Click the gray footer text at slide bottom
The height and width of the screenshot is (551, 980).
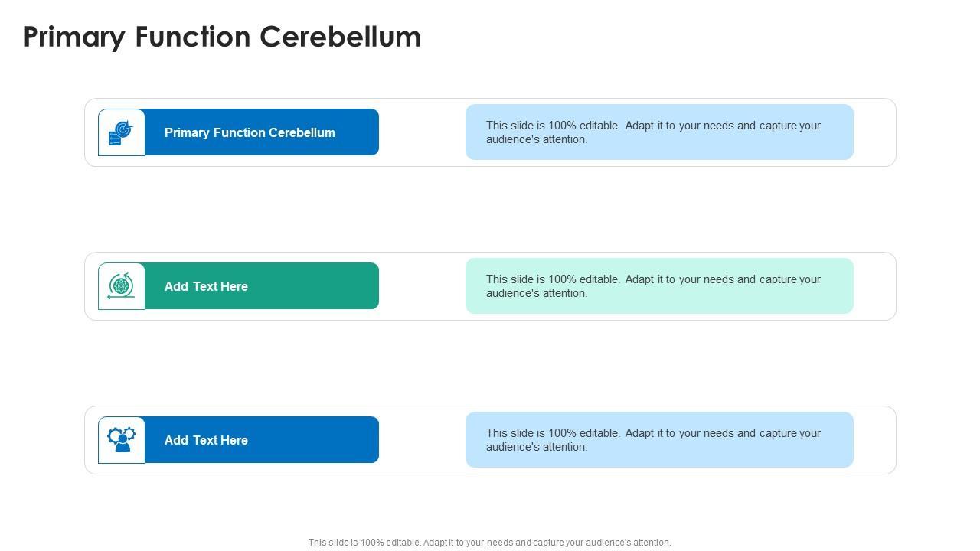pyautogui.click(x=489, y=543)
